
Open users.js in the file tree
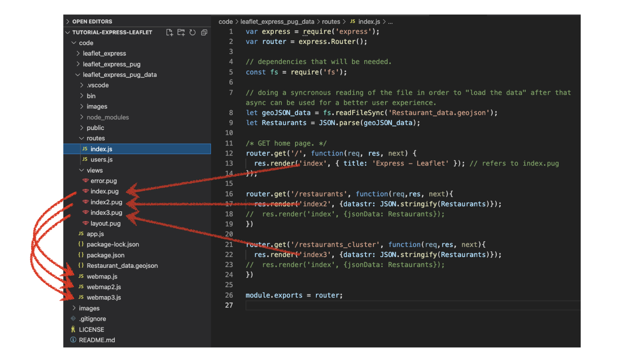101,160
